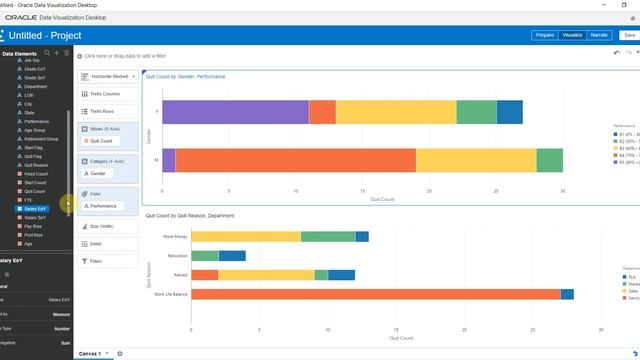The image size is (640, 360).
Task: Click the Gender pill in Category
Action: point(97,173)
